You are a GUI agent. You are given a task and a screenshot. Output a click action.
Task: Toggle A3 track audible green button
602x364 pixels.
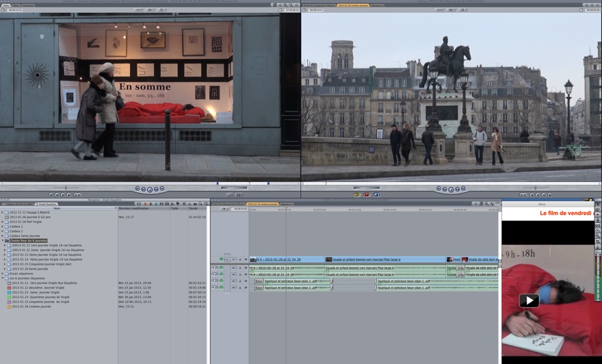[x=221, y=281]
